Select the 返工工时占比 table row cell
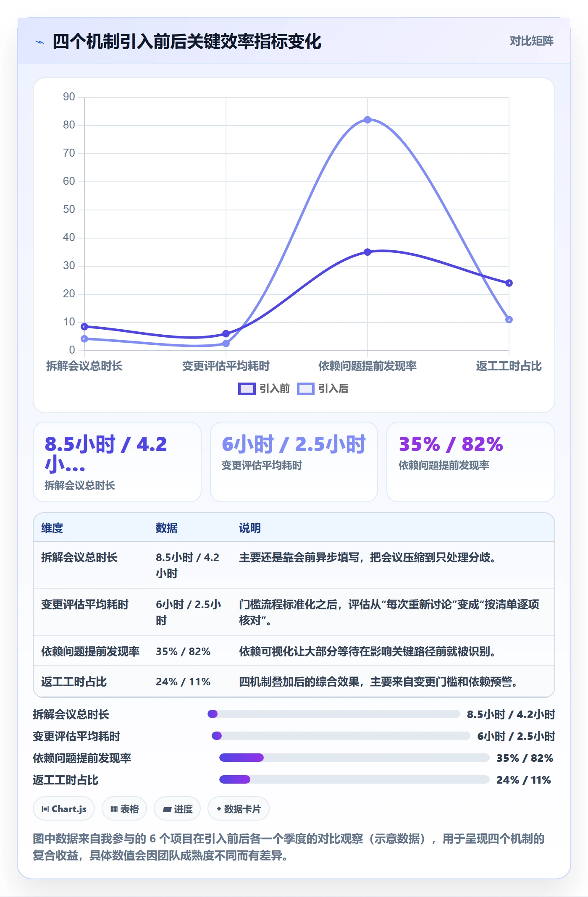This screenshot has width=588, height=897. (74, 682)
